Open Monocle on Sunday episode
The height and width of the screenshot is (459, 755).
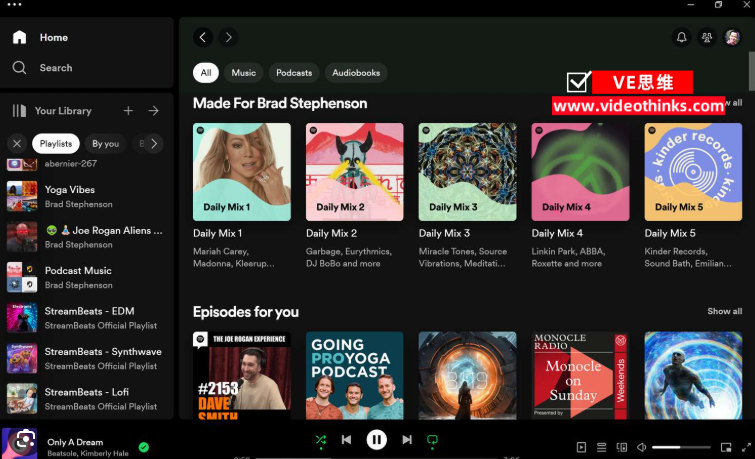coord(580,375)
